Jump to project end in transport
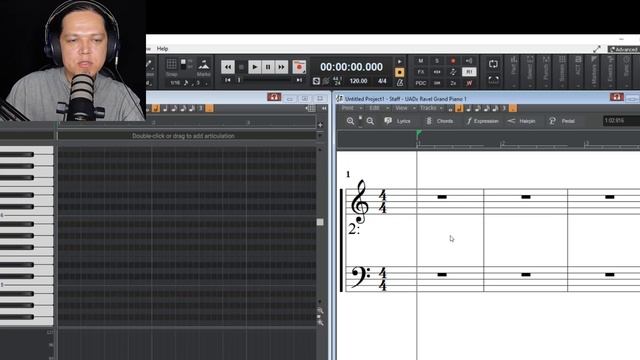This screenshot has height=360, width=640. (x=299, y=80)
